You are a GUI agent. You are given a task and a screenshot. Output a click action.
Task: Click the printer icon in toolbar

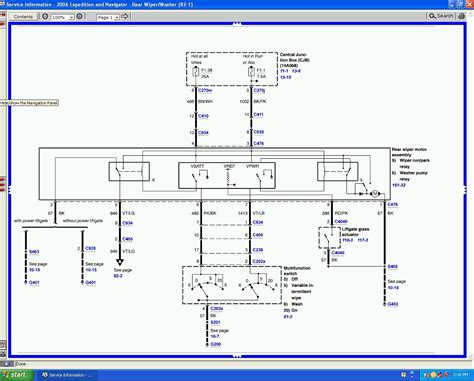click(461, 16)
